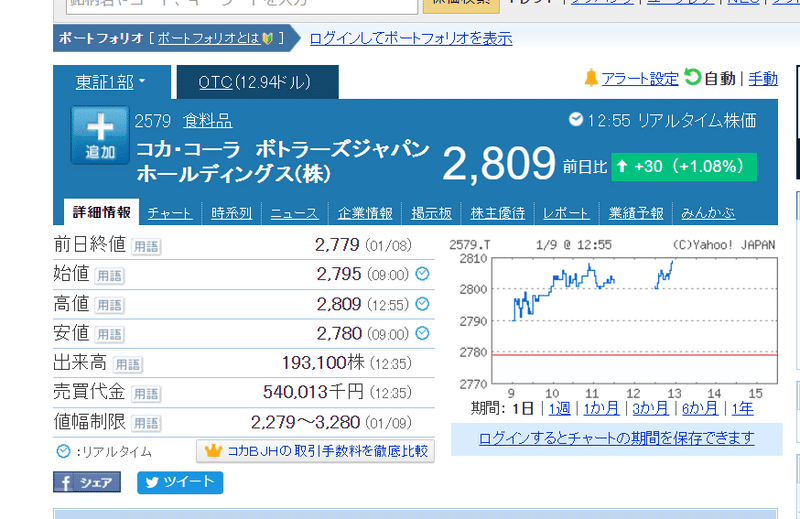Switch to the OTC (12.94ドル) tab
800x519 pixels.
click(x=258, y=82)
